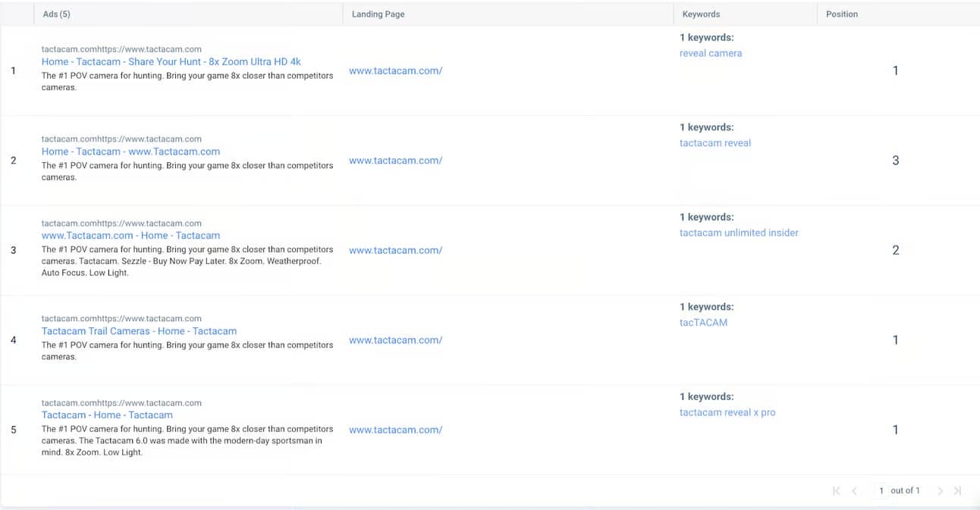Screen dimensions: 980x510
Task: Click the keyword 'tactacam unlimited insider'
Action: tap(739, 233)
